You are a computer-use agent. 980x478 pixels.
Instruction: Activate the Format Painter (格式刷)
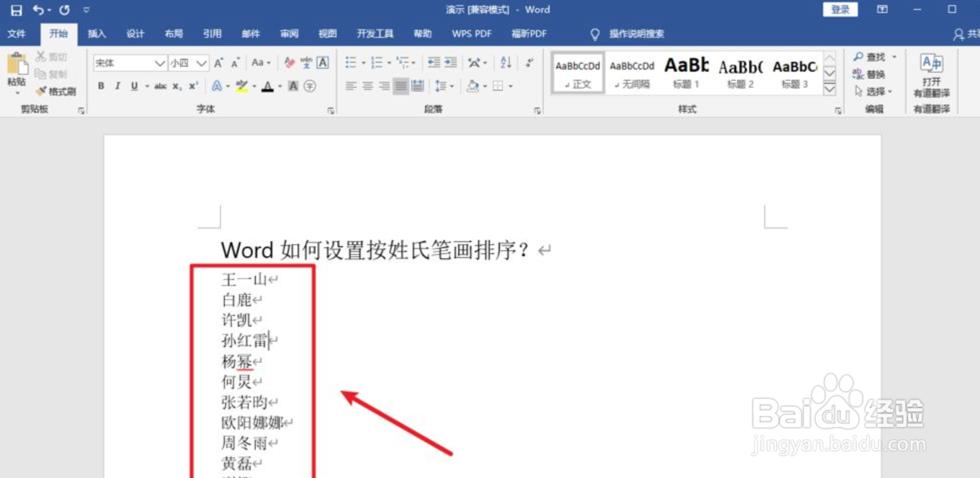(x=56, y=91)
